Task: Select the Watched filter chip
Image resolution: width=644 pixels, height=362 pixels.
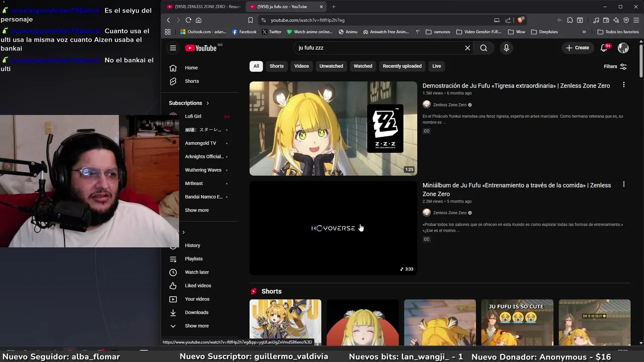Action: 363,66
